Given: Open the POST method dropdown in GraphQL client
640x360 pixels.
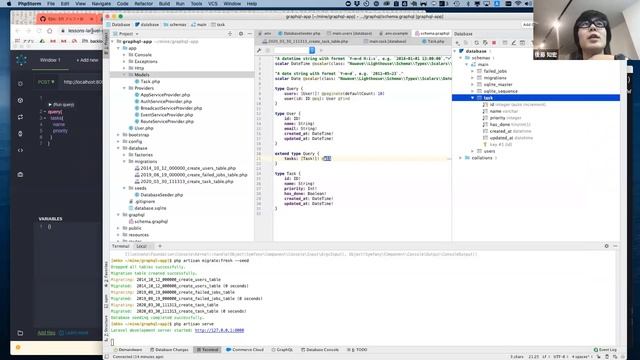Looking at the screenshot, I should coord(46,82).
